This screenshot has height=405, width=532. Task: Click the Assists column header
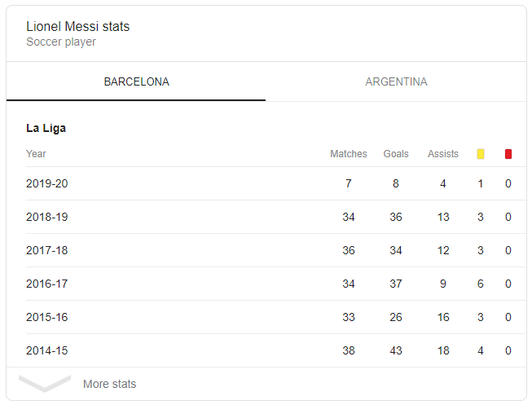(442, 154)
